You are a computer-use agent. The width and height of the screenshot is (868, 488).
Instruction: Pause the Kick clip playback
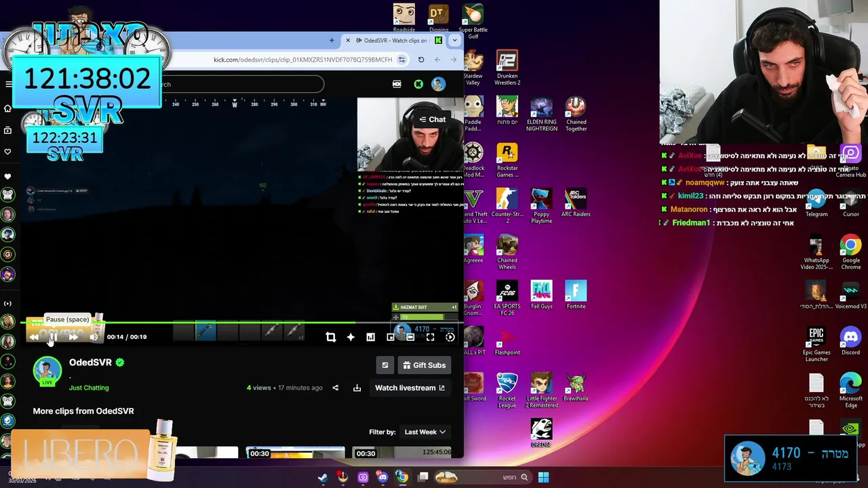coord(53,337)
